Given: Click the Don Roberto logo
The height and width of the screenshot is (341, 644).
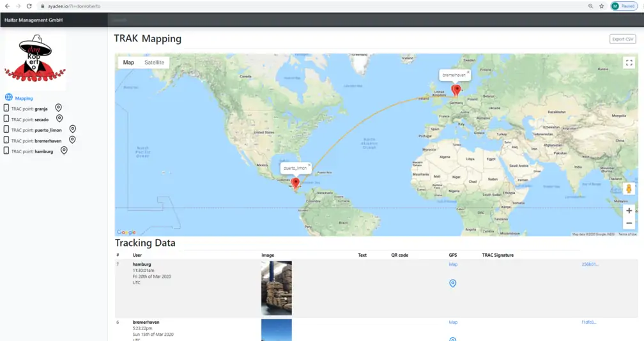Looking at the screenshot, I should click(35, 58).
